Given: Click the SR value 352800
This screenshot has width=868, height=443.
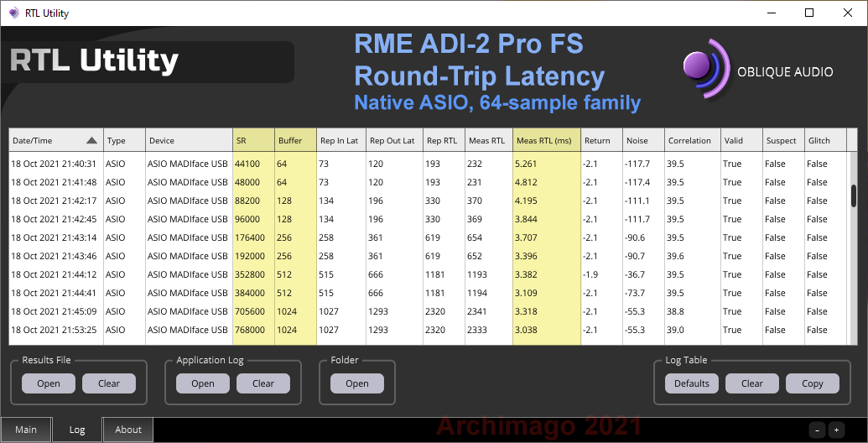Looking at the screenshot, I should [x=250, y=274].
